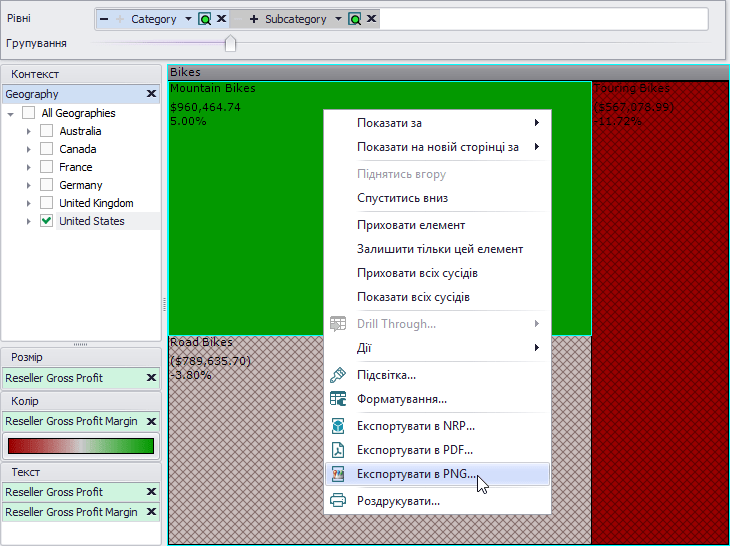Choose Спуститись вниз from the context menu
Screen dimensions: 730x546
point(438,198)
